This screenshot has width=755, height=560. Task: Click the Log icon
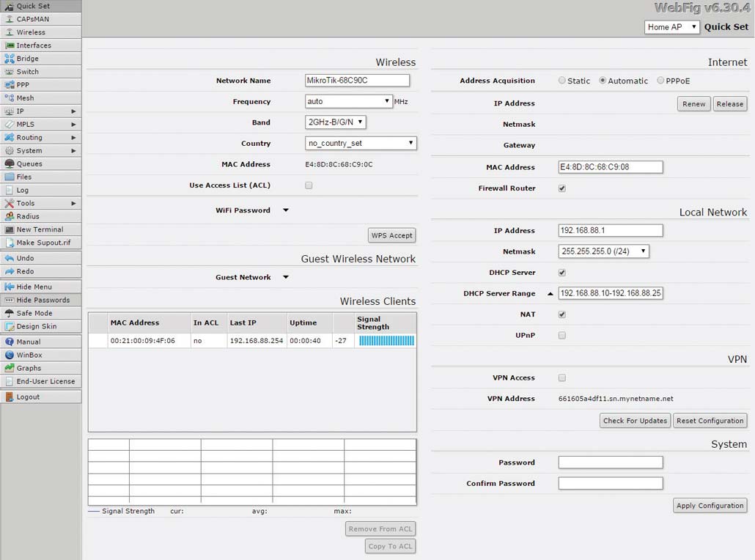pyautogui.click(x=9, y=190)
